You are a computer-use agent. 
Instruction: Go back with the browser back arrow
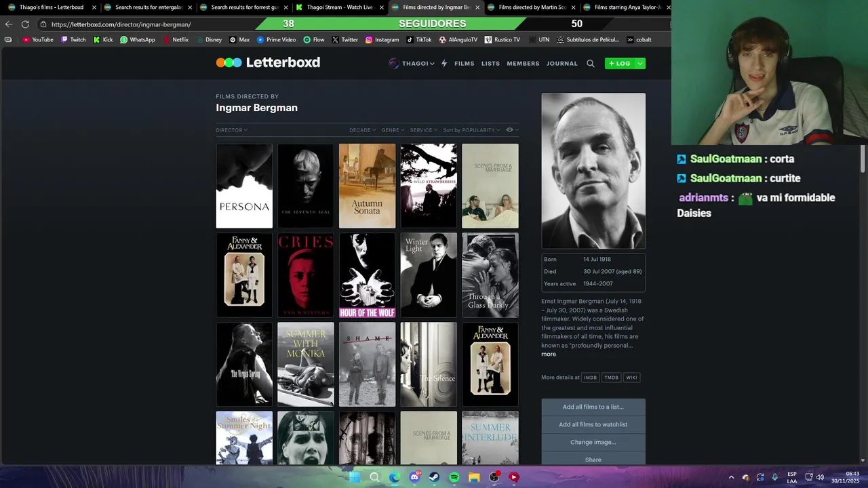9,24
